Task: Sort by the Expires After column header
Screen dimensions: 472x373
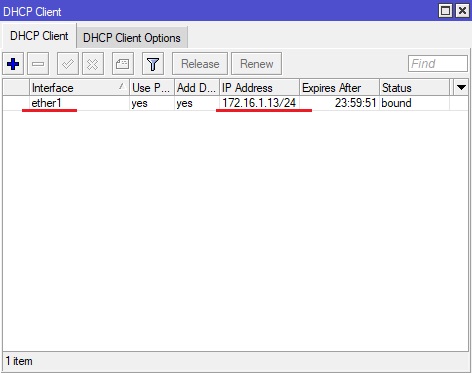Action: tap(339, 88)
